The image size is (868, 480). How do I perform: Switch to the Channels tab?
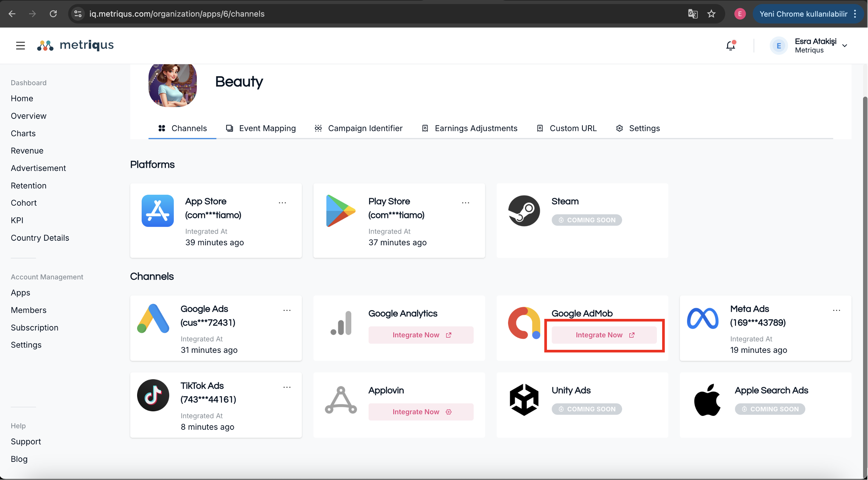tap(182, 128)
